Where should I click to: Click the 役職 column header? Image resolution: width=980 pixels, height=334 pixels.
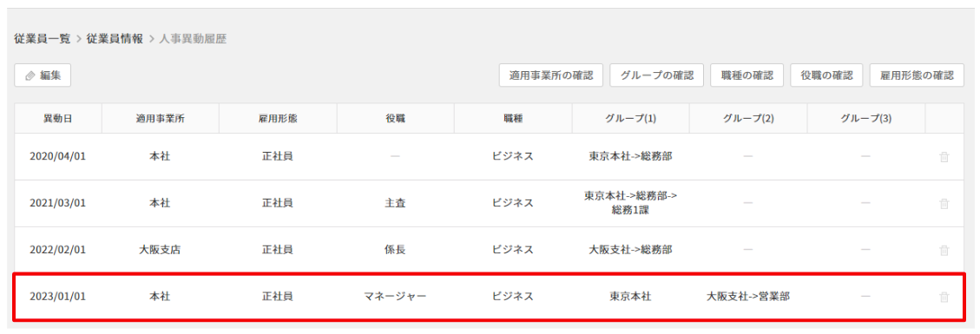point(395,119)
